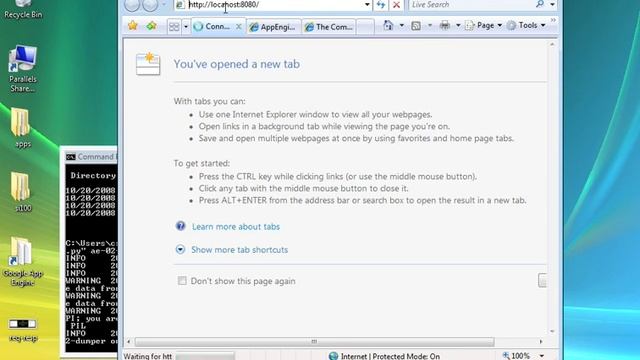Viewport: 640px width, 360px height.
Task: Expand the Home button dropdown arrow
Action: click(x=402, y=26)
